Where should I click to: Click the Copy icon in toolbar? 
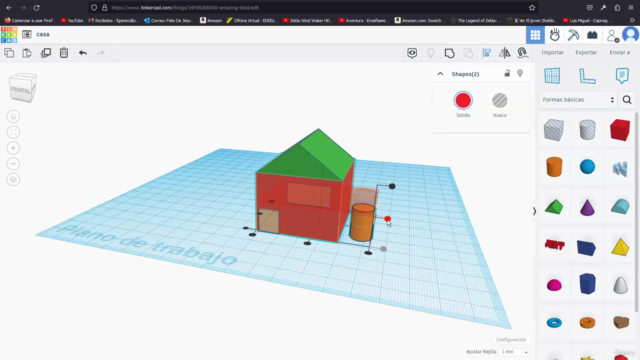(x=9, y=53)
